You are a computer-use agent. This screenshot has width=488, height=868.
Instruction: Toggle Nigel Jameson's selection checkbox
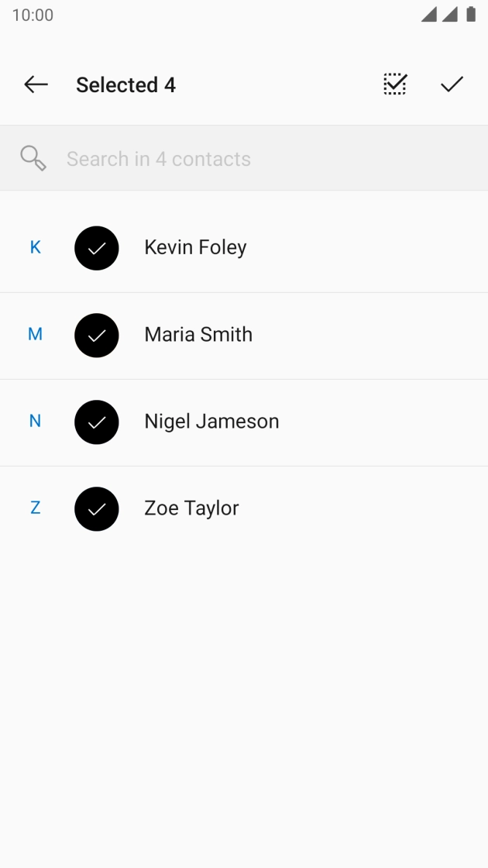97,422
